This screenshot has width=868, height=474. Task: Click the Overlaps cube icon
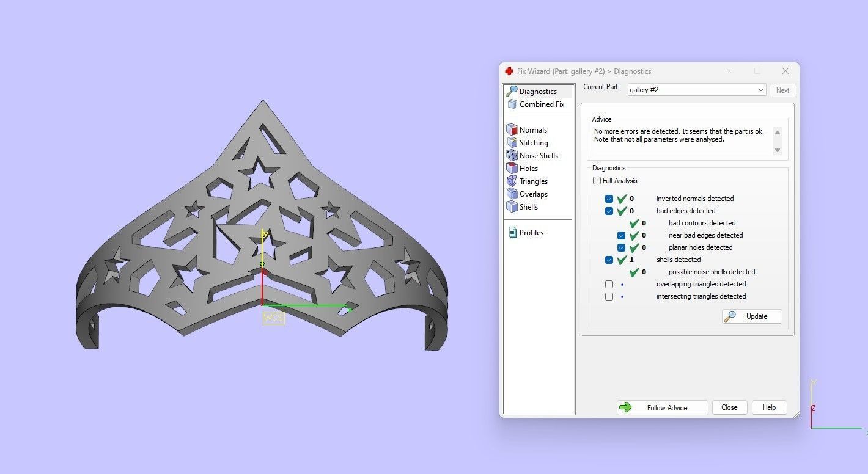(x=512, y=194)
